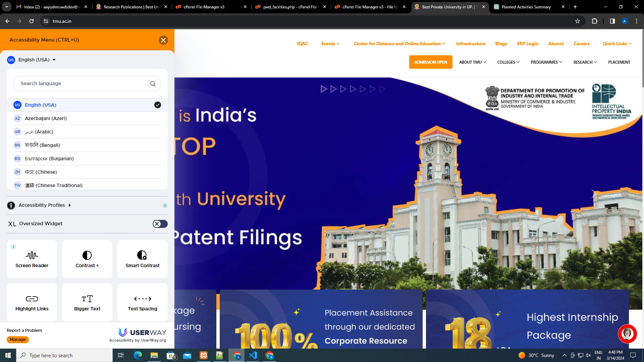Viewport: 644px width, 362px height.
Task: Toggle the Oversized Widget switch
Action: [160, 224]
